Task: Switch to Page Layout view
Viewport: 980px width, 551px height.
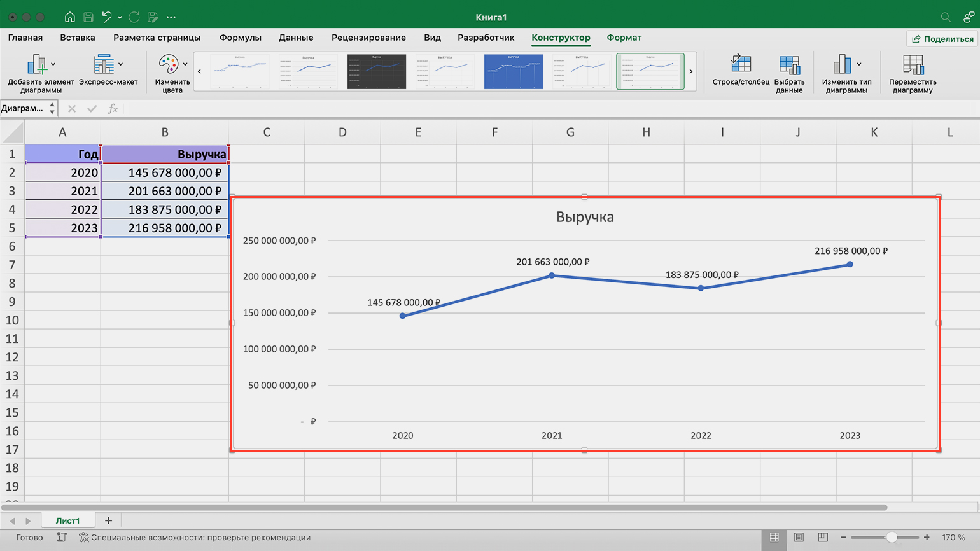Action: [799, 538]
